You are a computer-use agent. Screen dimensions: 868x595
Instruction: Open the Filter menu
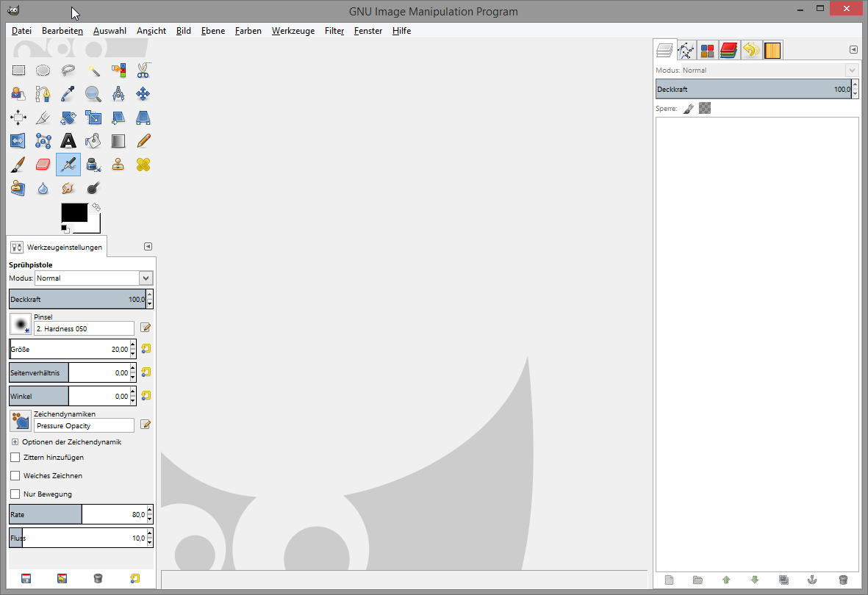click(334, 31)
